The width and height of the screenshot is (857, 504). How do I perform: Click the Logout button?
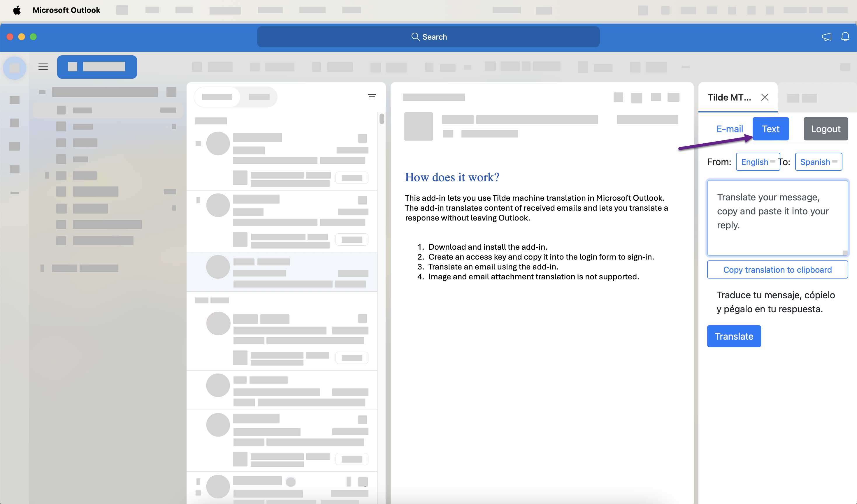click(x=825, y=128)
